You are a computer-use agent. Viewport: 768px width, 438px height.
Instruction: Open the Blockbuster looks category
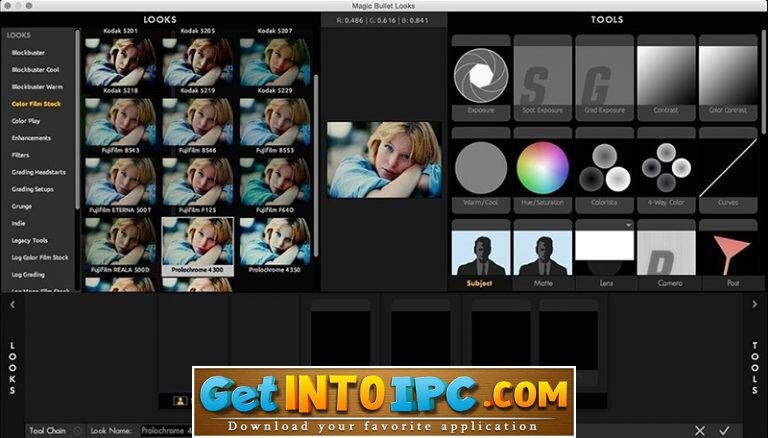(x=28, y=52)
